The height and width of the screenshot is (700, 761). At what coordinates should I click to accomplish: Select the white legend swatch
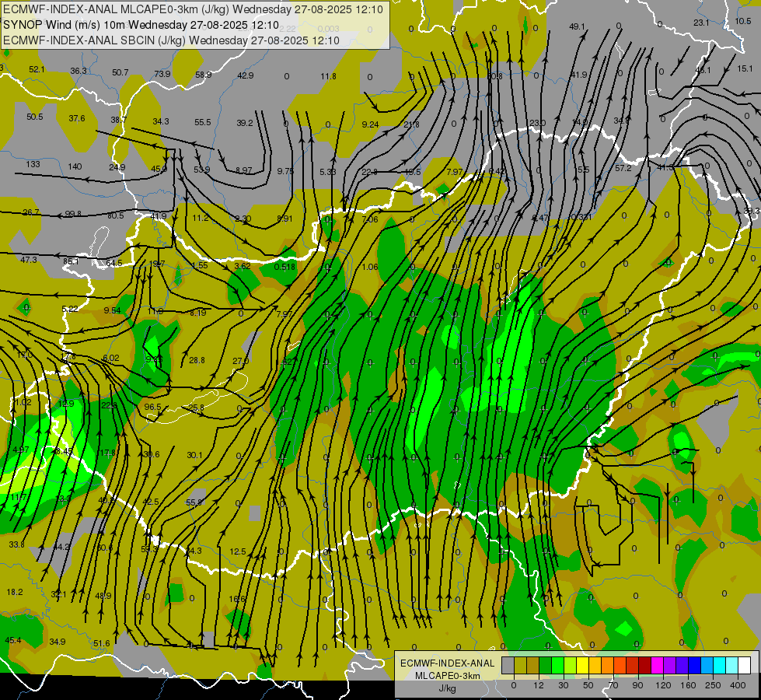tap(745, 665)
